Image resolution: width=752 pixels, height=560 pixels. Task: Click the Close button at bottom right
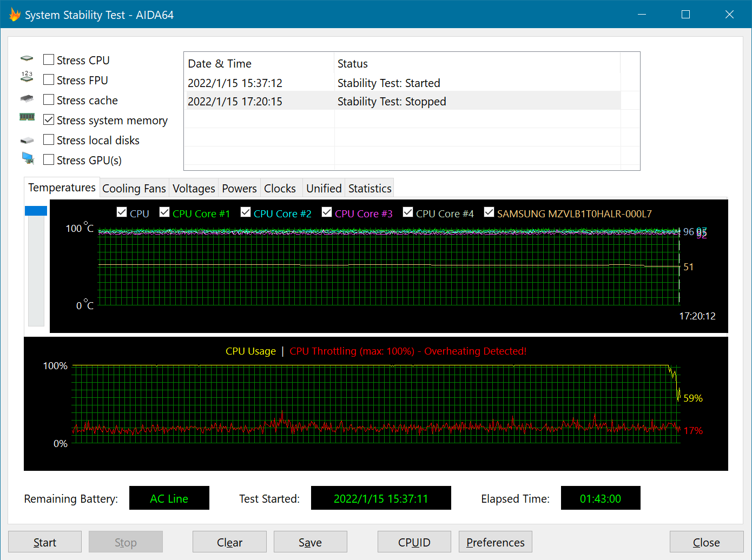coord(707,542)
